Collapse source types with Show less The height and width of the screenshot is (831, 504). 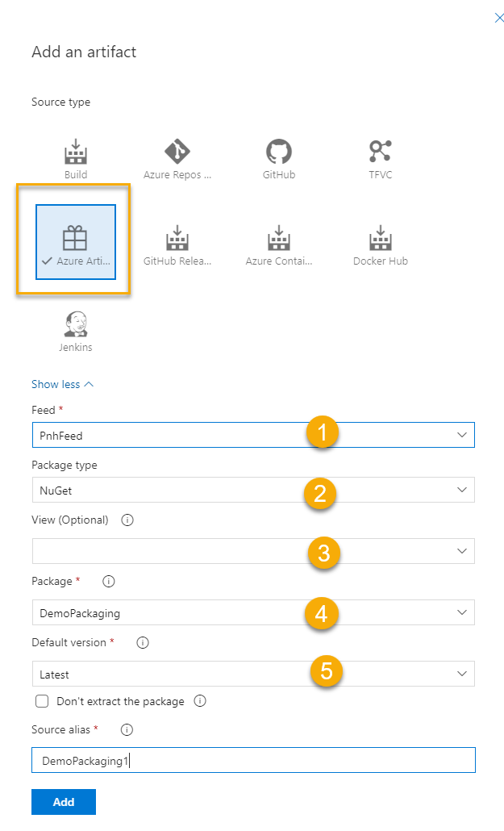pos(62,384)
